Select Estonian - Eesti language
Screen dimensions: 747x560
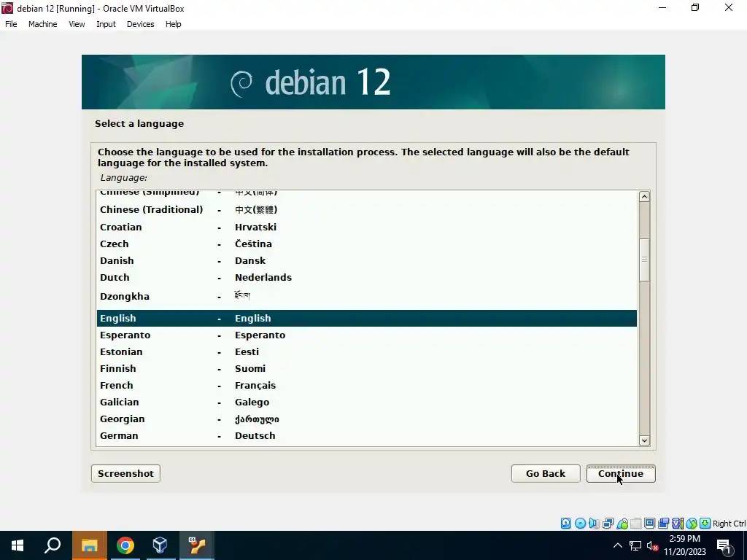click(x=366, y=351)
